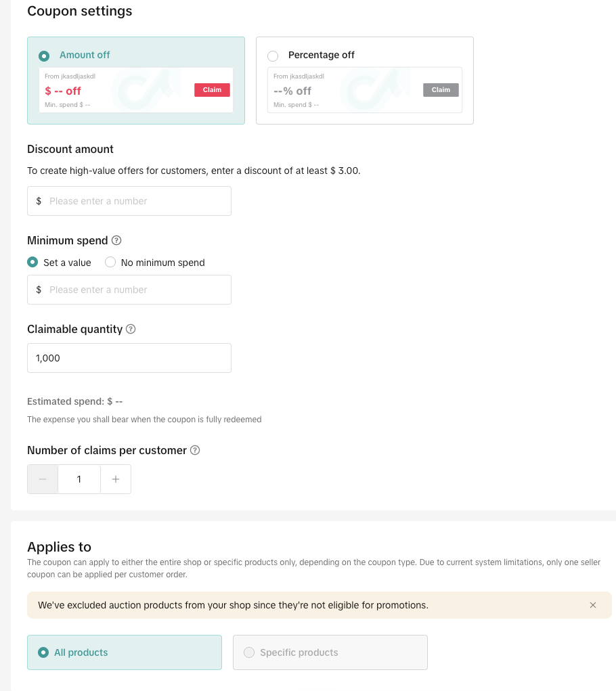Screen dimensions: 616x691
Task: Focus the Discount amount input field
Action: click(x=135, y=201)
